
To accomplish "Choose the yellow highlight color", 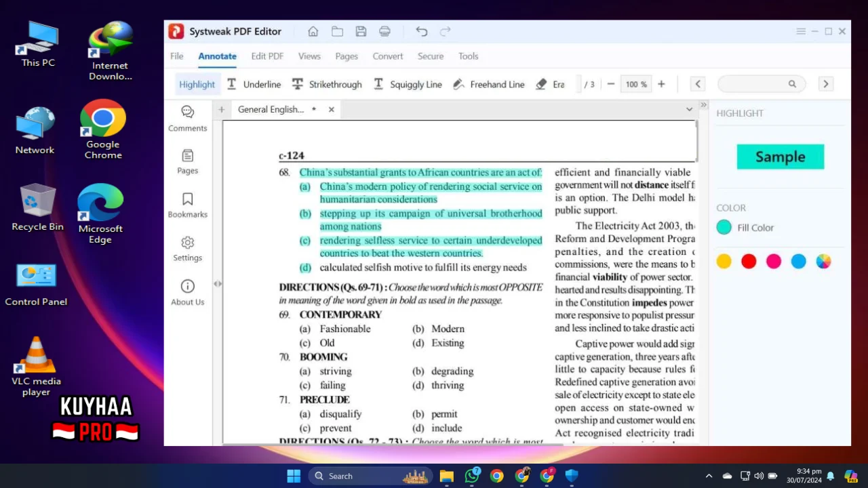I will click(724, 262).
